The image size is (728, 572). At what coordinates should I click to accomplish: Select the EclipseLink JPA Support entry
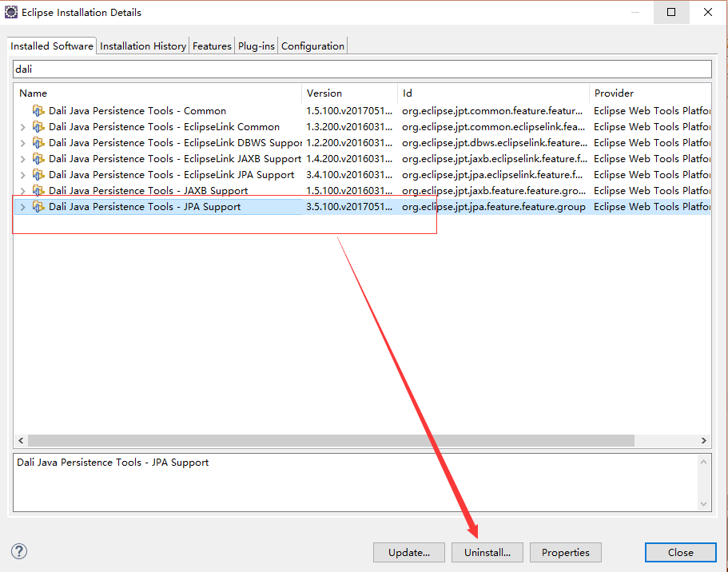click(172, 175)
